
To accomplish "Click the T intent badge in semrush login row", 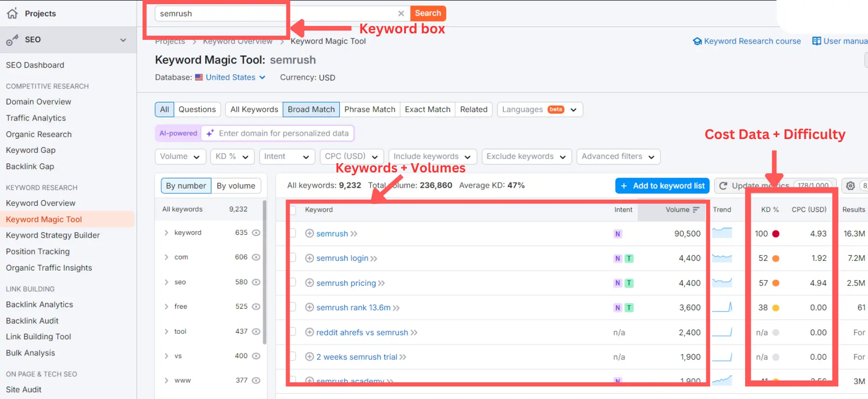I will pos(629,259).
